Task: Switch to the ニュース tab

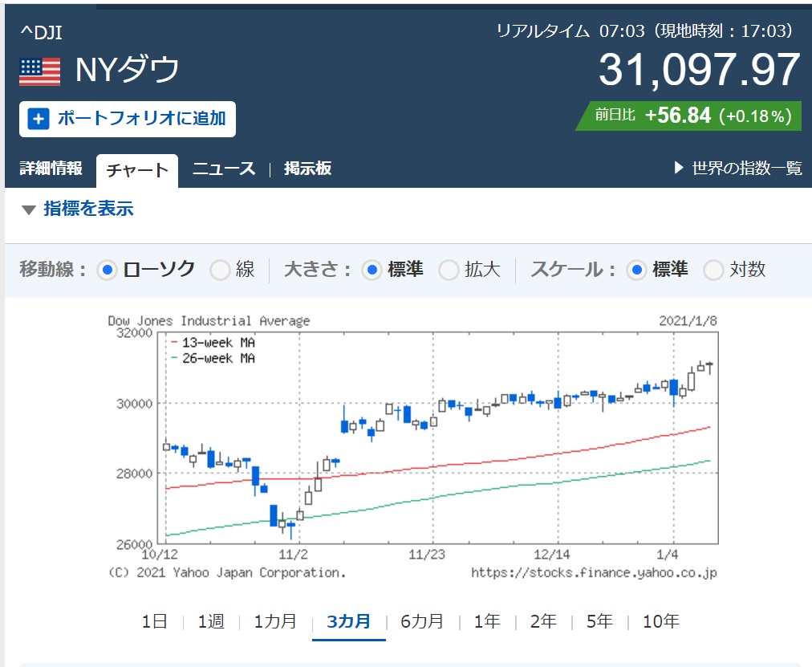Action: (224, 169)
